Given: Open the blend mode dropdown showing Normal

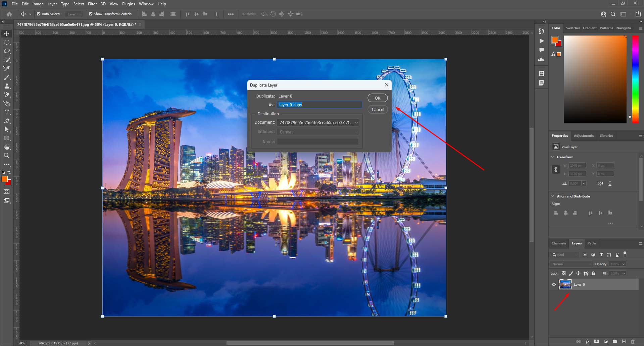Looking at the screenshot, I should [571, 264].
